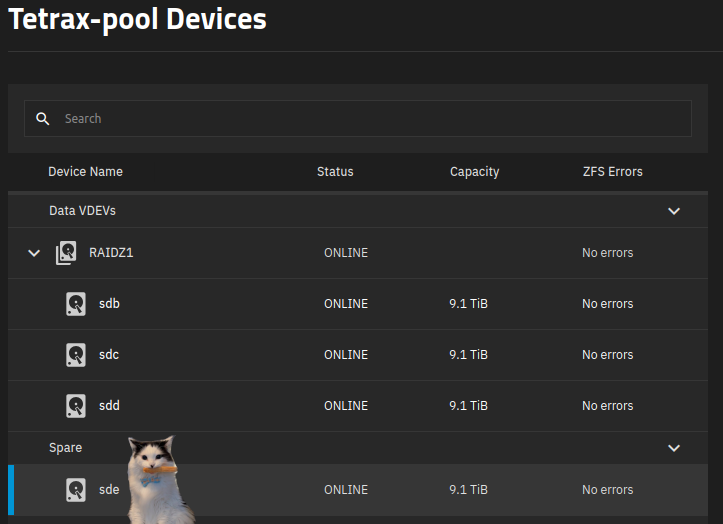The height and width of the screenshot is (524, 723).
Task: Collapse the Data VDEVs section chevron
Action: (x=674, y=211)
